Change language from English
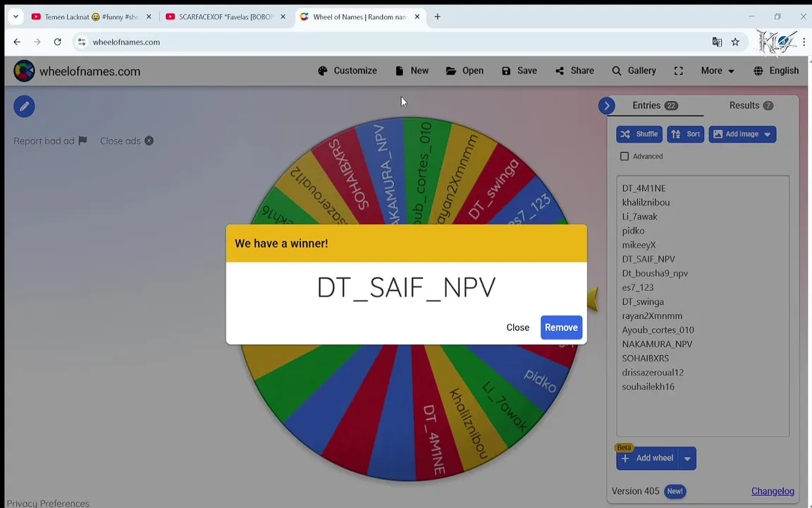Image resolution: width=812 pixels, height=508 pixels. [x=776, y=71]
